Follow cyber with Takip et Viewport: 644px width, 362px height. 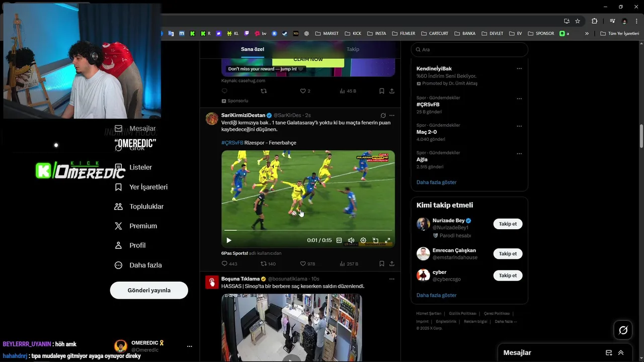pyautogui.click(x=508, y=276)
